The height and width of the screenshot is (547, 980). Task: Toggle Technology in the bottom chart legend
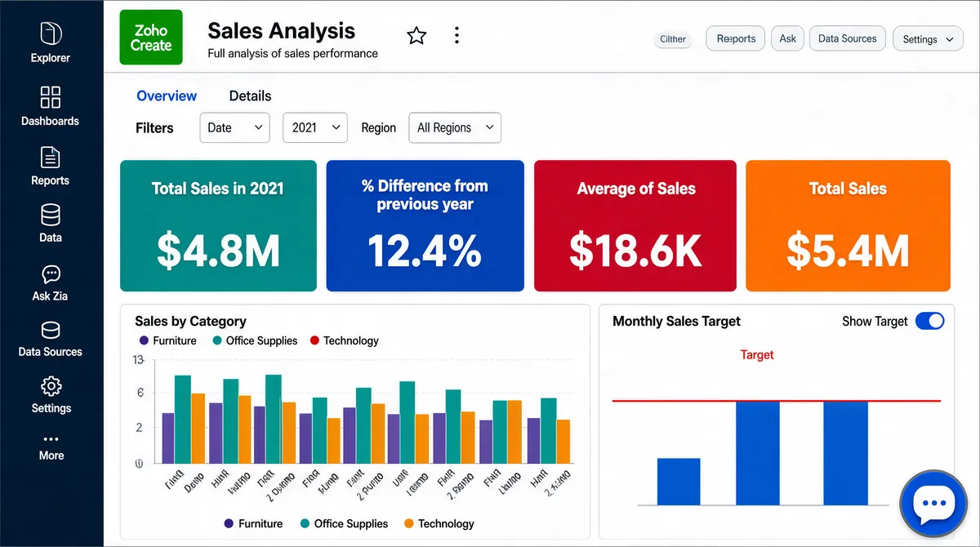click(x=439, y=523)
